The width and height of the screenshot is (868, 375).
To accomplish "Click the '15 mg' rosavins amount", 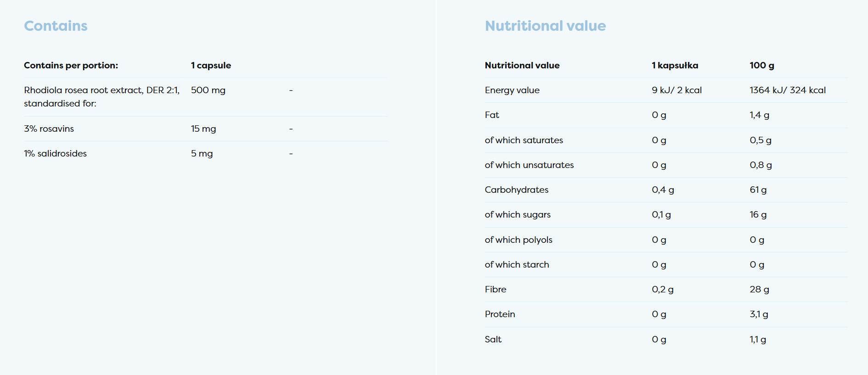I will [203, 129].
